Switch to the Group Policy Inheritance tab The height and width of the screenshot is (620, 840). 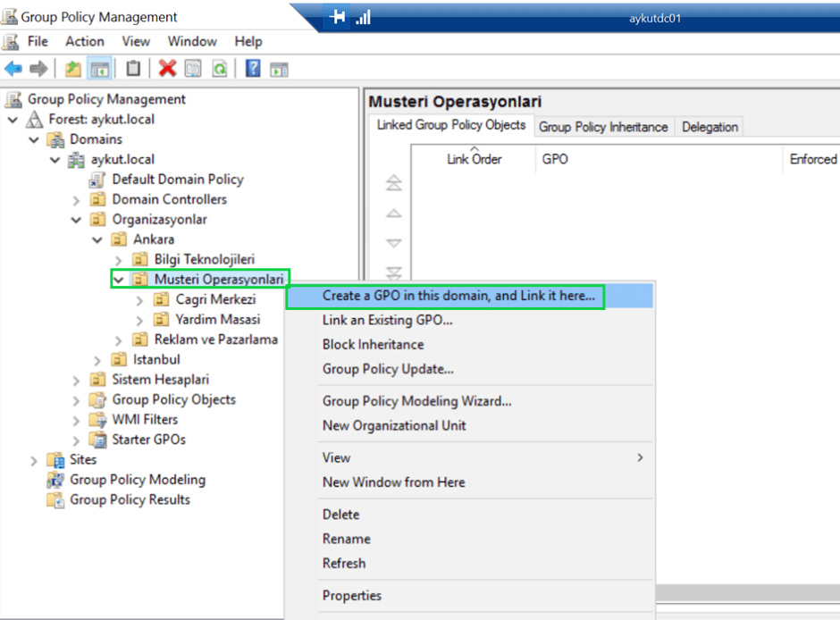[x=603, y=126]
